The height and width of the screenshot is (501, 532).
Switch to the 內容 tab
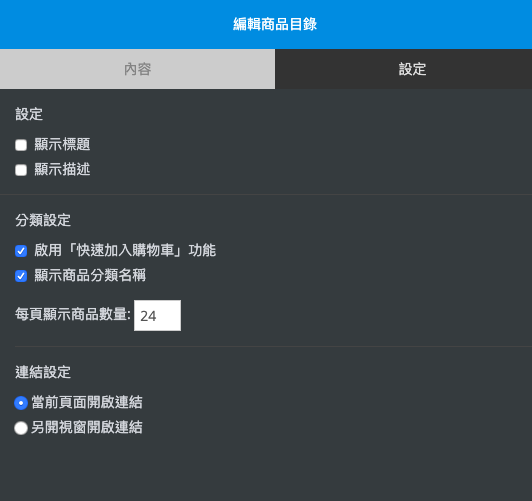137,69
